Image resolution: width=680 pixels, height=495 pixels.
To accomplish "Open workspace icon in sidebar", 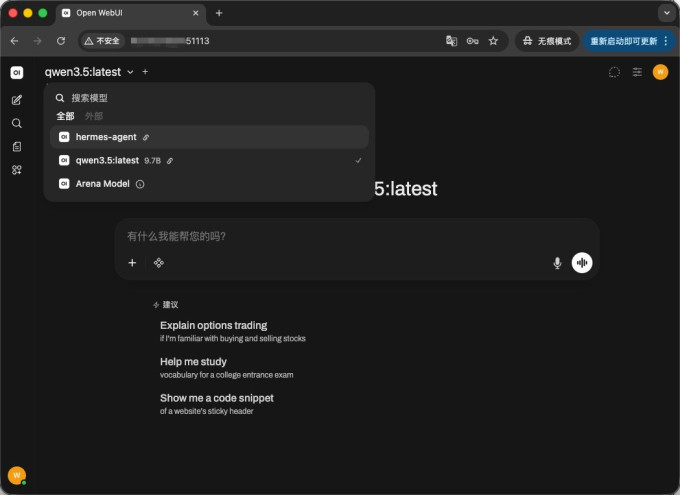I will [x=16, y=170].
